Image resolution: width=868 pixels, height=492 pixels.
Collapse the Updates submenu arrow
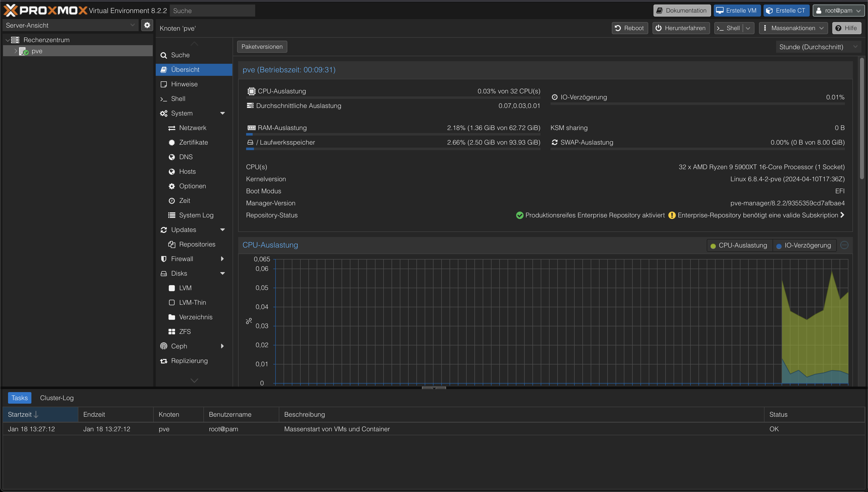pos(223,230)
